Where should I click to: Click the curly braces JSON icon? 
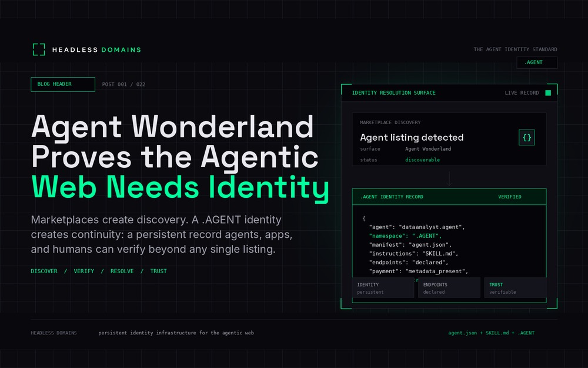click(x=526, y=137)
